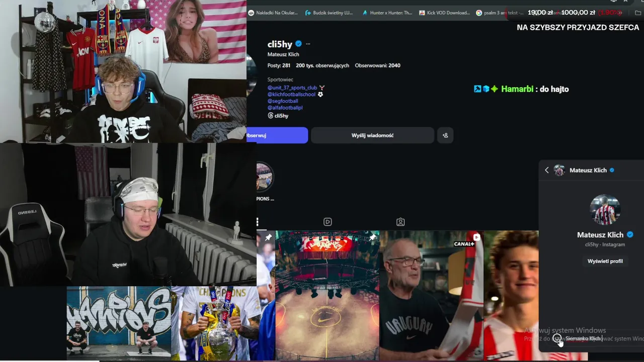The height and width of the screenshot is (362, 644).
Task: Click the verified badge beside cli5hy username
Action: point(298,44)
